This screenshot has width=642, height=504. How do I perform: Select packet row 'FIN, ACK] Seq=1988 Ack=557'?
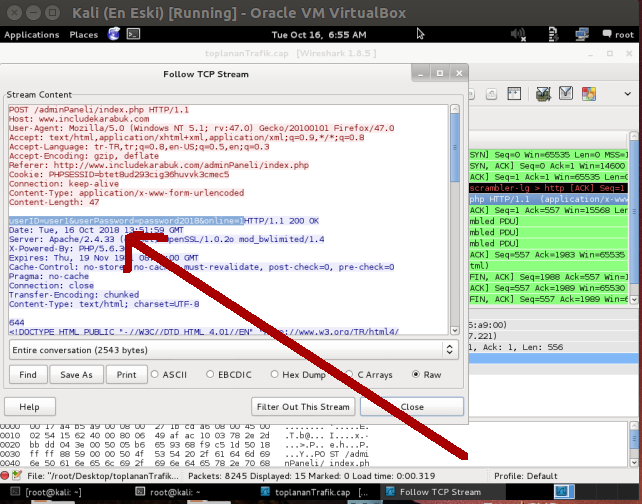548,277
